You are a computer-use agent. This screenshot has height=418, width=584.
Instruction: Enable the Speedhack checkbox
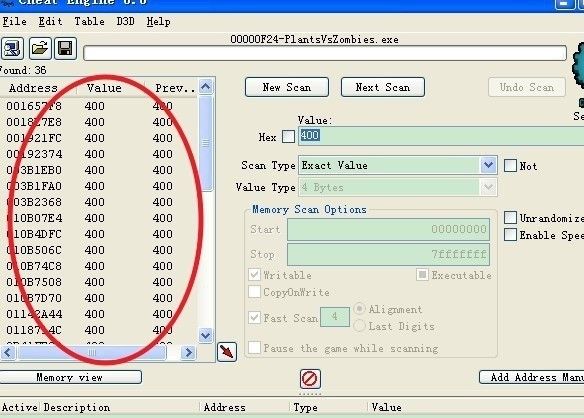click(x=510, y=235)
